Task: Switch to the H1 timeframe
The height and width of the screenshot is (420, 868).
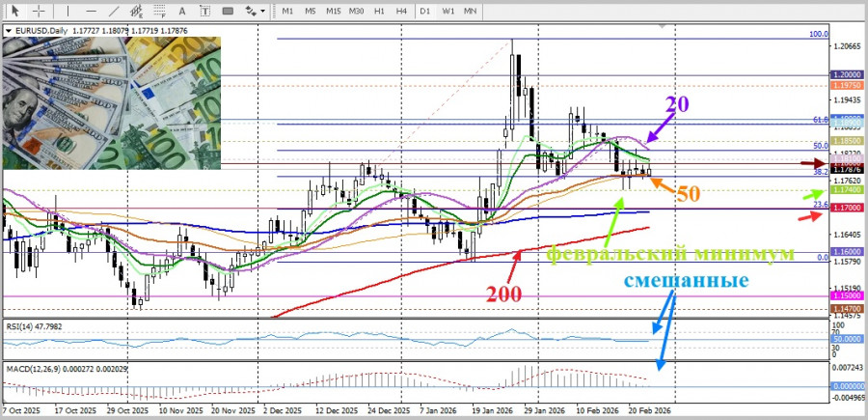Action: (x=379, y=11)
